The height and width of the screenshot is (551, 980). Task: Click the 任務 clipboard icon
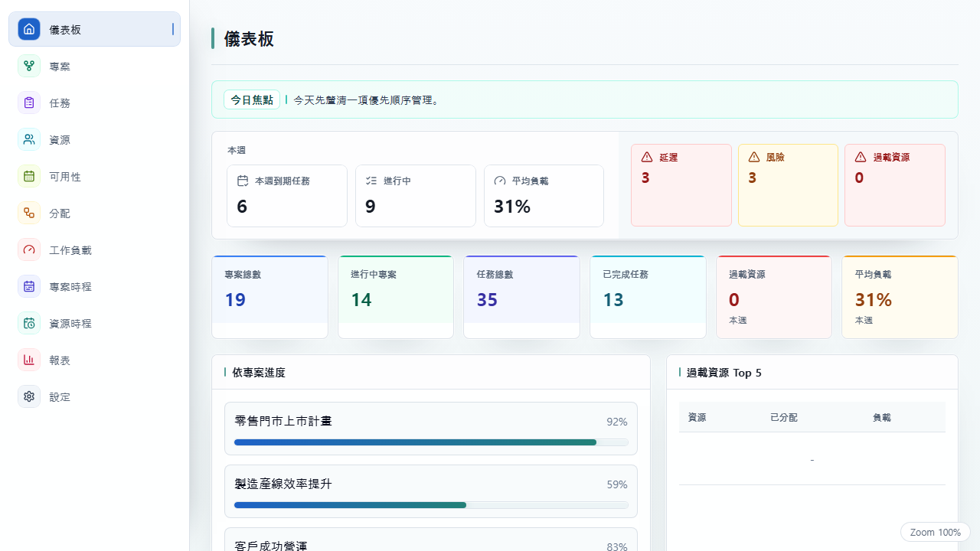pyautogui.click(x=29, y=103)
